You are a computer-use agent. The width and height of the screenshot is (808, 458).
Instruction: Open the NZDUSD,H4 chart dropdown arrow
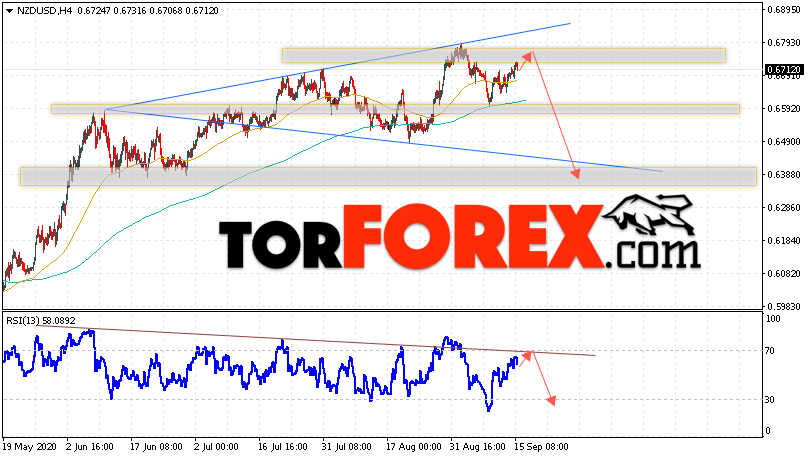point(9,11)
